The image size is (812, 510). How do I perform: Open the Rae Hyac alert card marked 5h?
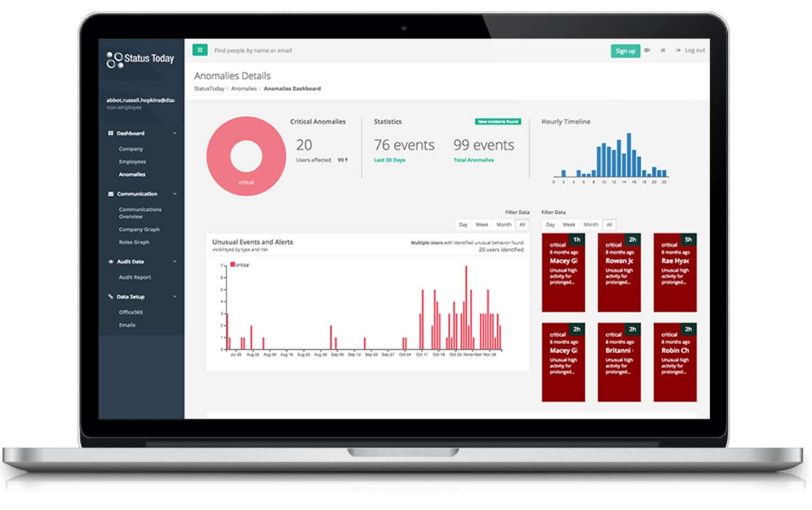[675, 273]
